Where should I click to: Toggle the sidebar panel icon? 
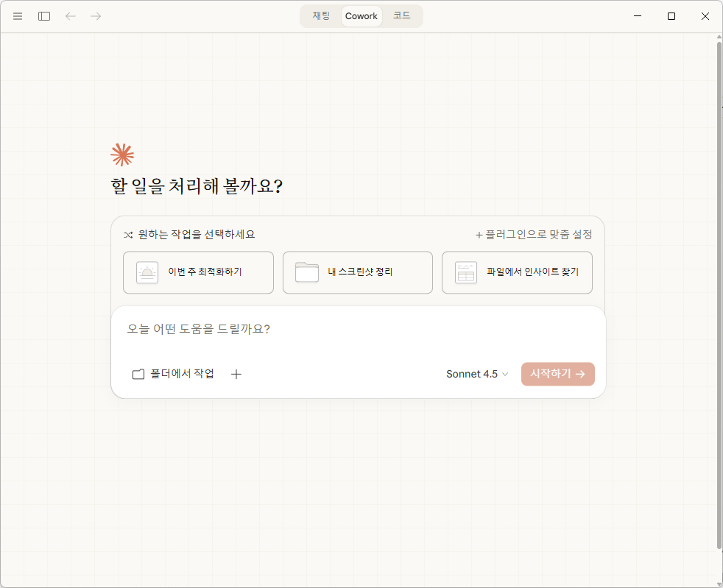[44, 16]
